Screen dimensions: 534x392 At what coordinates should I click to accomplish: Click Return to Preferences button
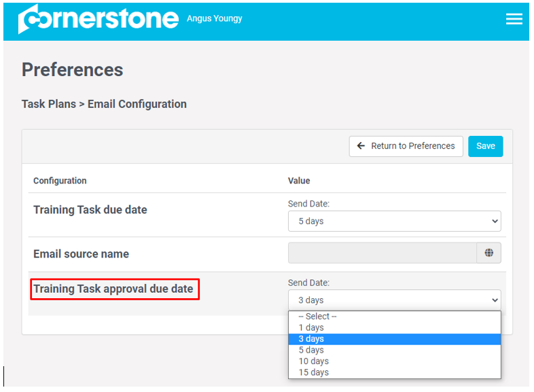click(406, 146)
